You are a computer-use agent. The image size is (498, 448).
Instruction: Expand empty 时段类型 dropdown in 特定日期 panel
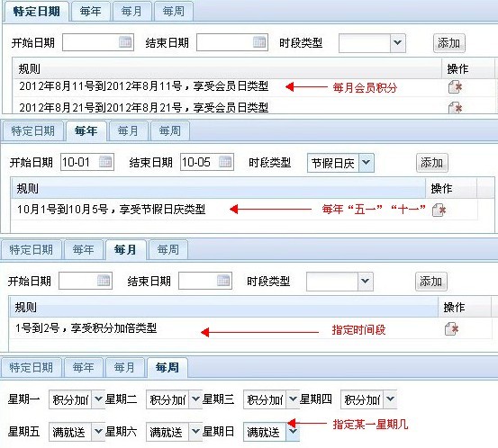click(x=398, y=43)
